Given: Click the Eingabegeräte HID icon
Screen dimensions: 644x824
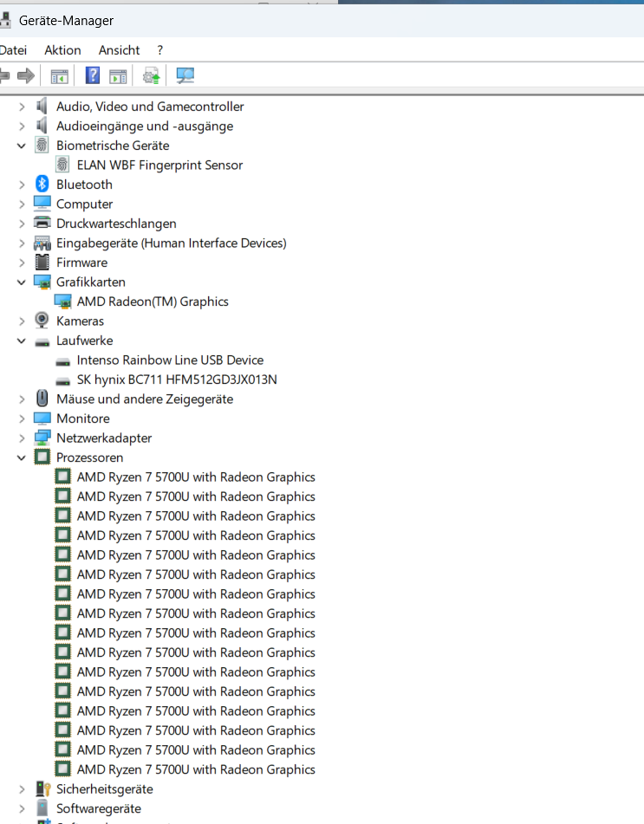Looking at the screenshot, I should click(x=42, y=243).
